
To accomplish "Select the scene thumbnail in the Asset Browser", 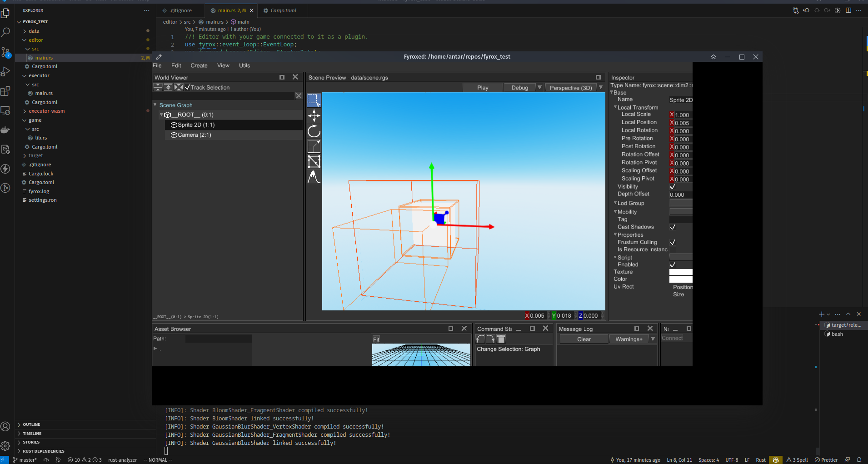I will point(421,355).
